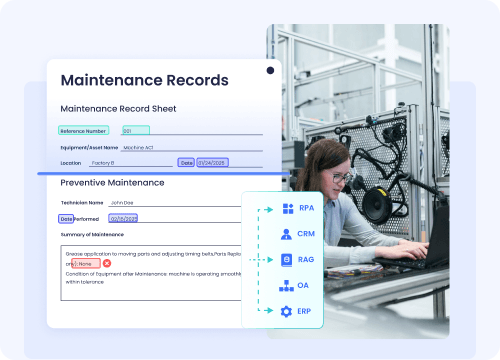Screen dimensions: 500x360
Task: Click the highlighted Date label near Location
Action: [x=186, y=163]
